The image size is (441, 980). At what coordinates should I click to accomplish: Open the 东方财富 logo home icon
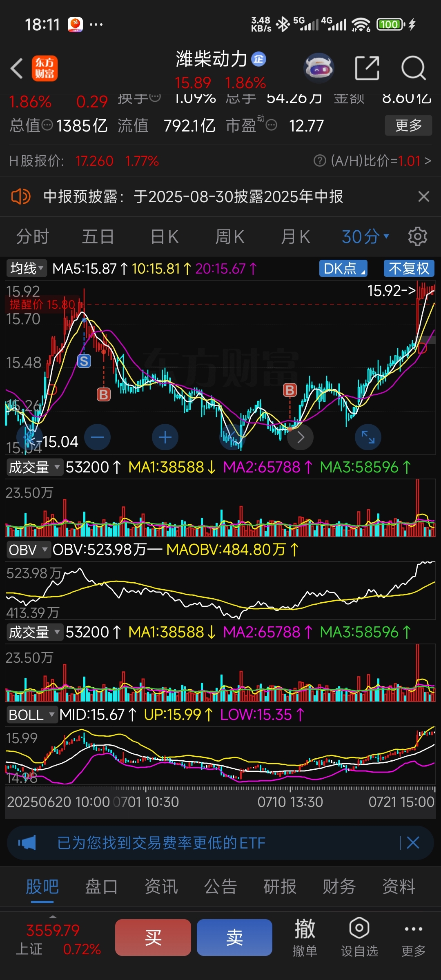pos(45,68)
